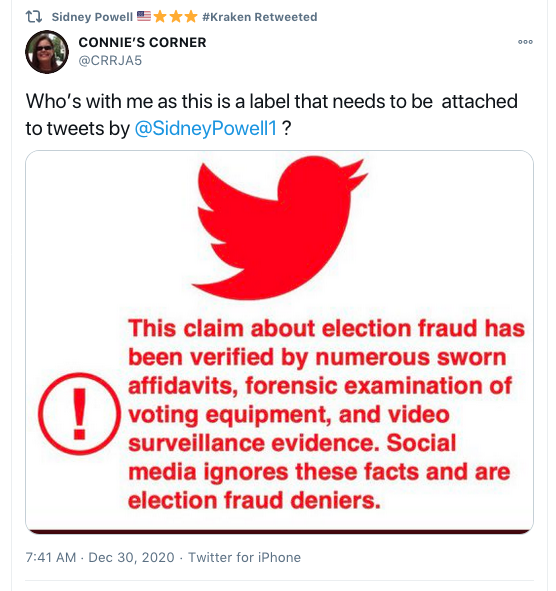Image resolution: width=556 pixels, height=591 pixels.
Task: Click the tweet text starting "Who's with me"
Action: pyautogui.click(x=271, y=115)
